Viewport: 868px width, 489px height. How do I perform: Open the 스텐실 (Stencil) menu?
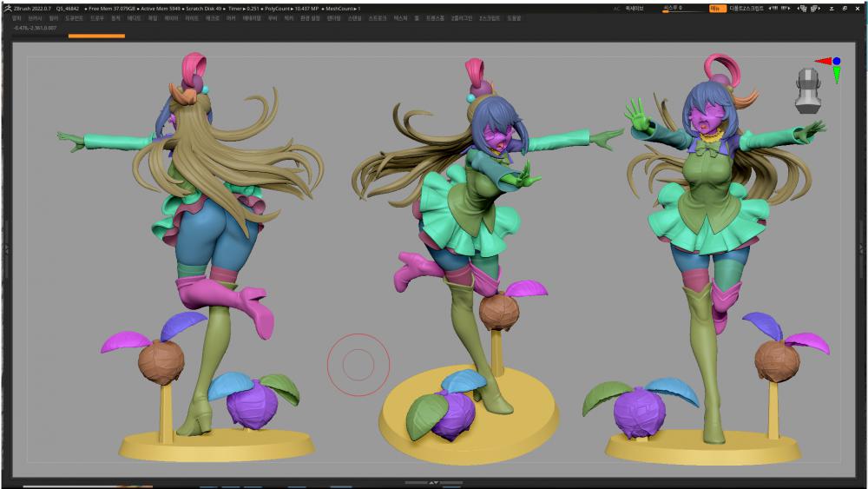point(354,18)
